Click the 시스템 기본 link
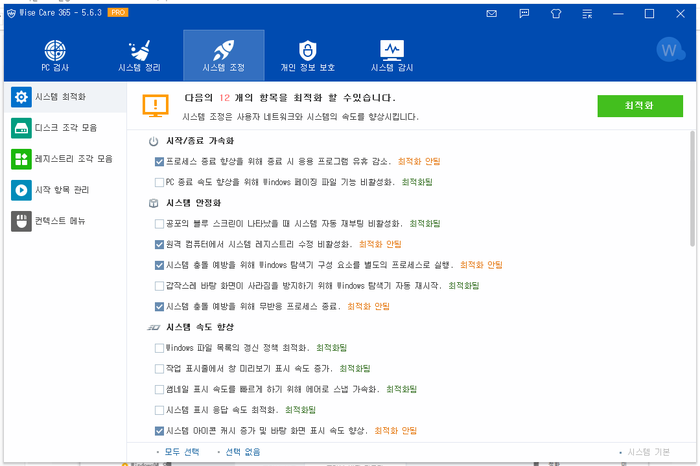Image resolution: width=700 pixels, height=466 pixels. 648,452
